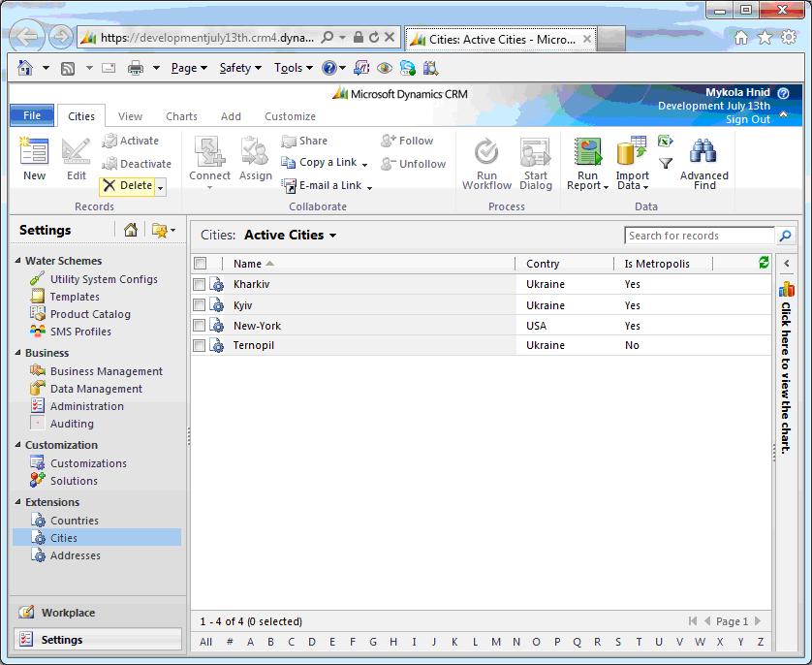
Task: Open the Kharkiv record icon
Action: coord(216,284)
